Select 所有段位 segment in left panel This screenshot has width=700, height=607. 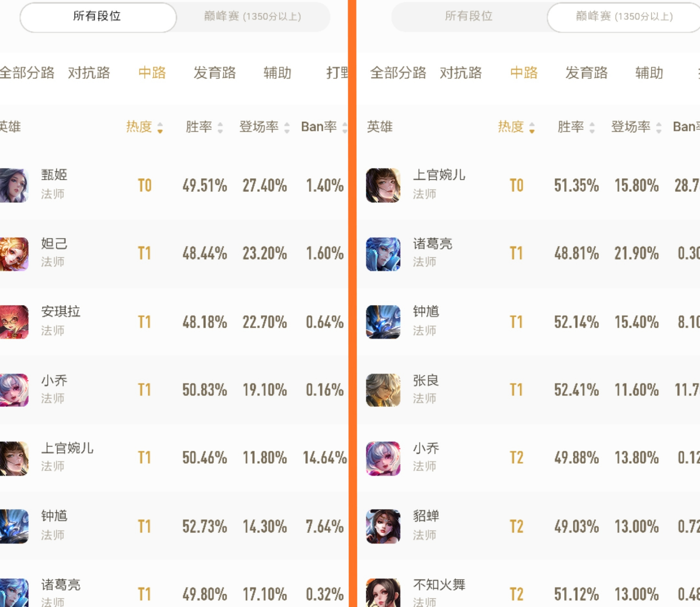(x=97, y=16)
